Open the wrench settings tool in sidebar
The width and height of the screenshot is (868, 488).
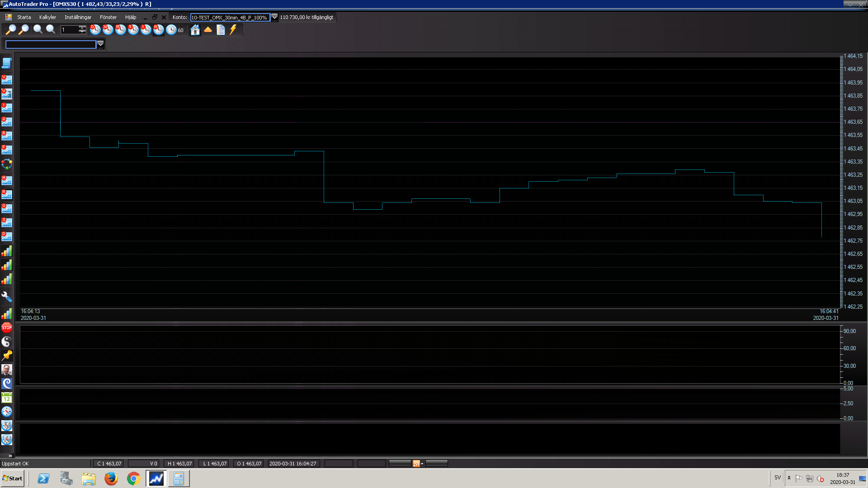click(7, 297)
